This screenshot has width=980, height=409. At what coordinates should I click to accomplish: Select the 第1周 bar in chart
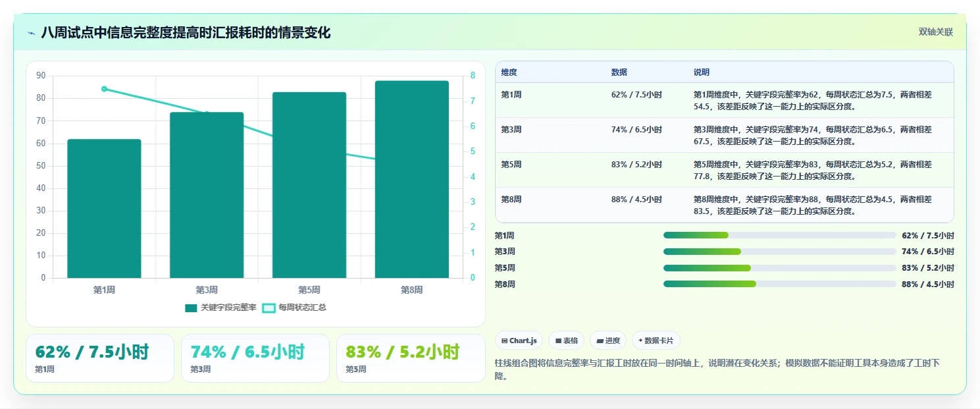[x=104, y=209]
